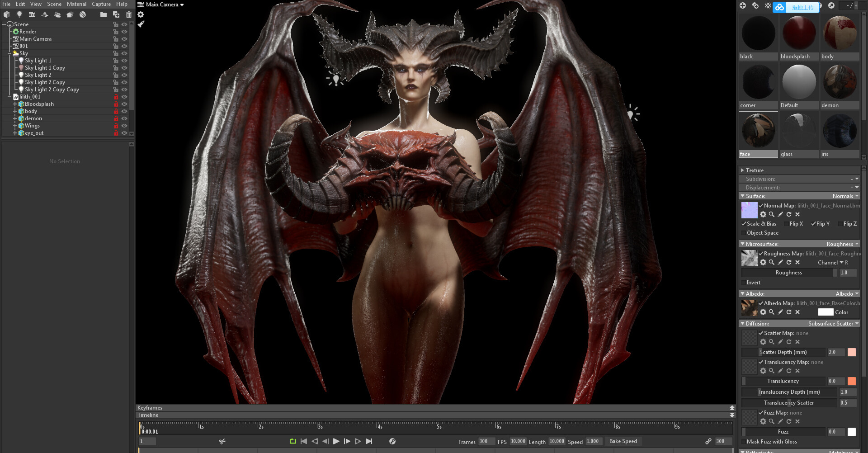The image size is (868, 453).
Task: Search for the Roughness Map texture file
Action: [x=772, y=262]
